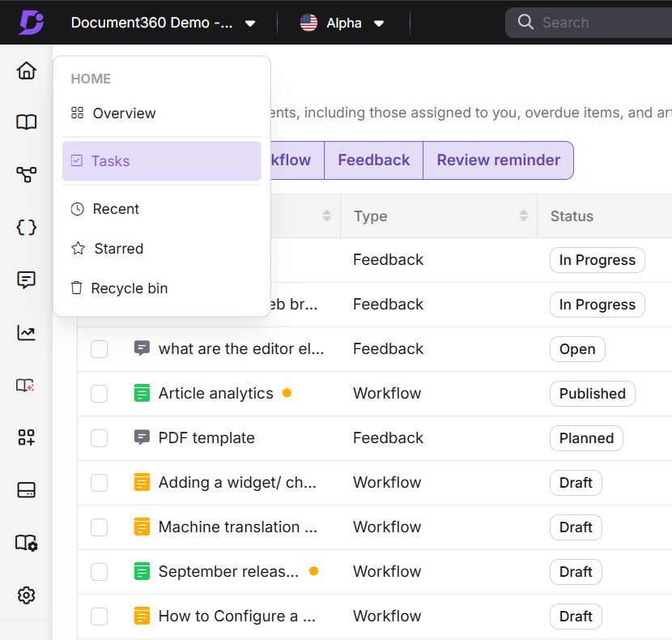Open the Feedback comment icon
672x640 pixels.
pyautogui.click(x=26, y=279)
